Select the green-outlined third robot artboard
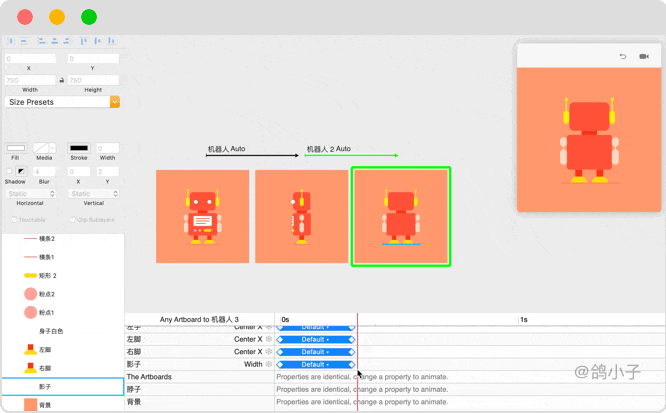Image resolution: width=666 pixels, height=413 pixels. tap(401, 216)
